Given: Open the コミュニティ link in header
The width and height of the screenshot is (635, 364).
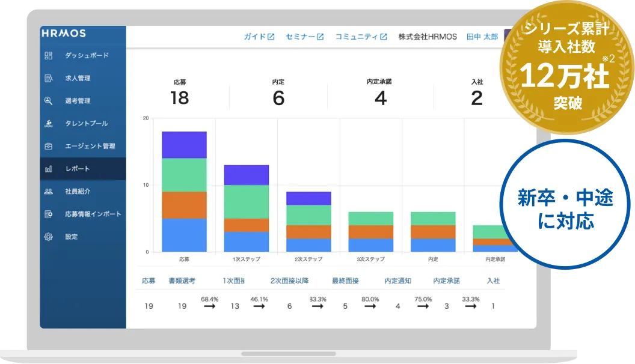Looking at the screenshot, I should click(361, 37).
